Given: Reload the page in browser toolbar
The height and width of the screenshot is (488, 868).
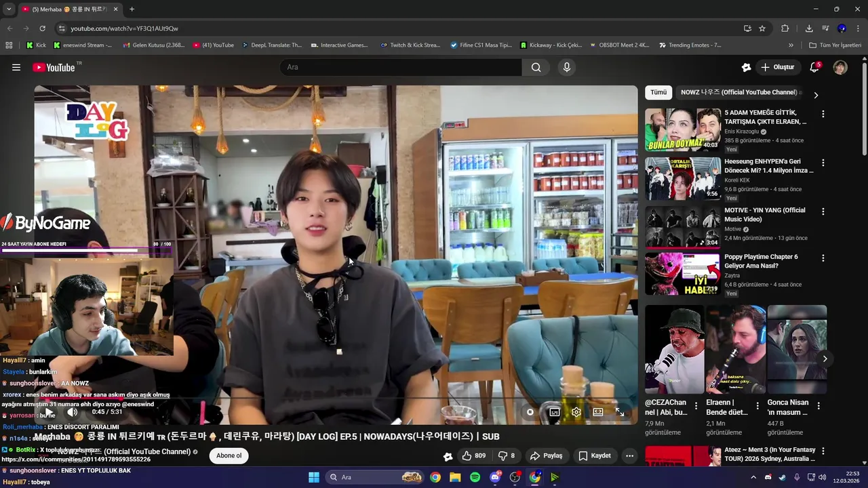Looking at the screenshot, I should 42,28.
